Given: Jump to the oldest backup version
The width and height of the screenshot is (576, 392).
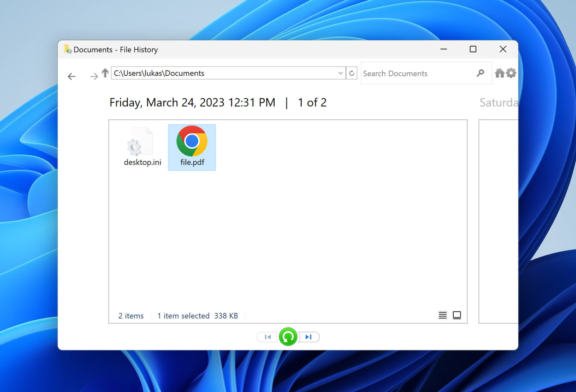Looking at the screenshot, I should point(267,337).
